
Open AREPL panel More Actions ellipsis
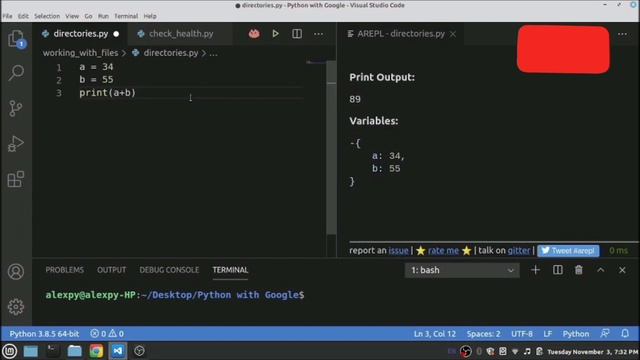pyautogui.click(x=622, y=34)
